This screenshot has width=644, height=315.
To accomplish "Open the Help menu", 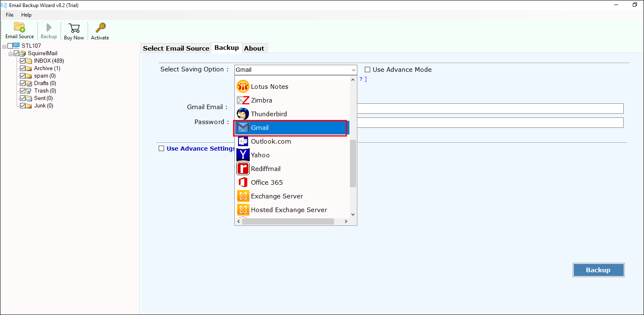I will [x=26, y=15].
